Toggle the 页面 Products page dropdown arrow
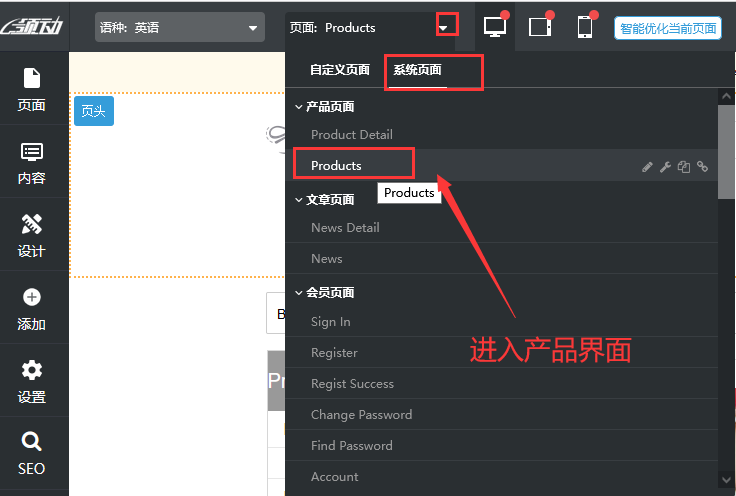 [x=443, y=28]
